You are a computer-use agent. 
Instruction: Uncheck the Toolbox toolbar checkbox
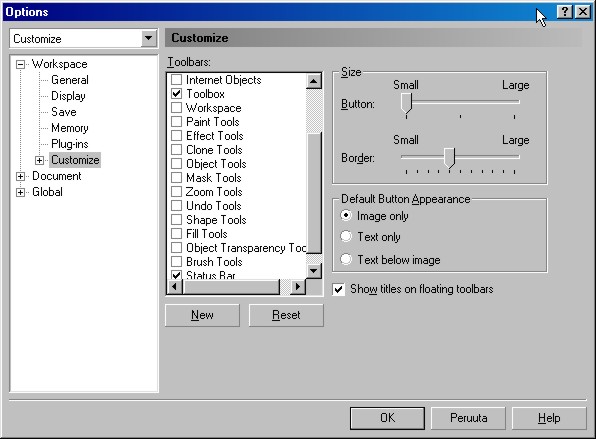tap(176, 94)
